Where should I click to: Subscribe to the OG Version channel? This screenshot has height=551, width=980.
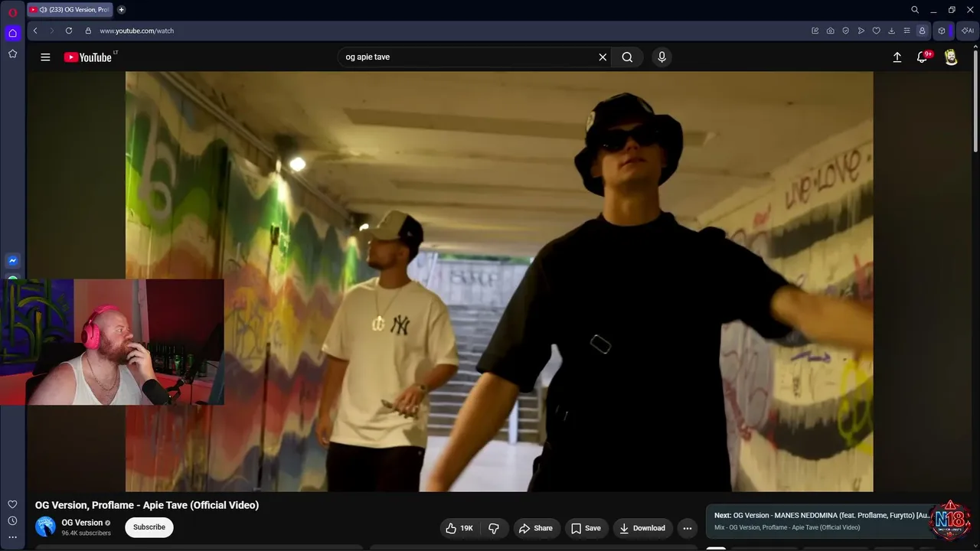pos(149,527)
